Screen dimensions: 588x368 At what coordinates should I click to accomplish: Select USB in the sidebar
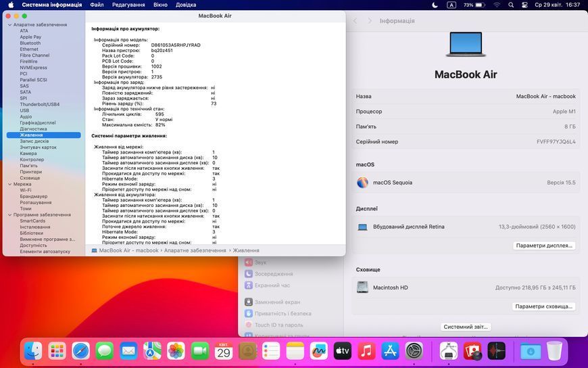coord(24,110)
